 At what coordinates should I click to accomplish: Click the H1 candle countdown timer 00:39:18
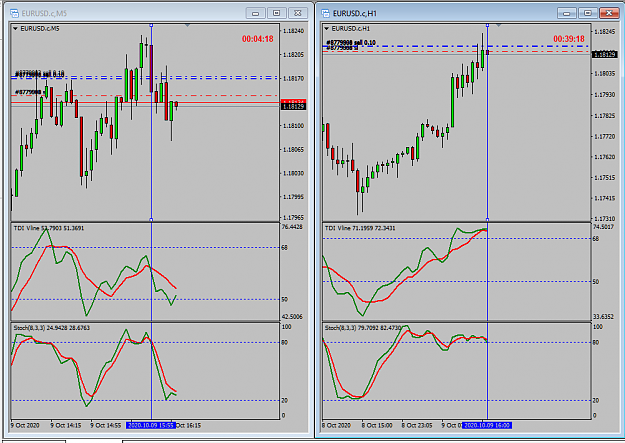tap(569, 39)
